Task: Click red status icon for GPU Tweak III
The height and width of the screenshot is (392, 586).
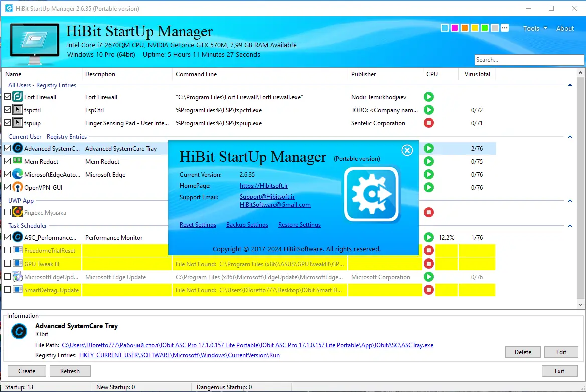Action: pyautogui.click(x=429, y=264)
